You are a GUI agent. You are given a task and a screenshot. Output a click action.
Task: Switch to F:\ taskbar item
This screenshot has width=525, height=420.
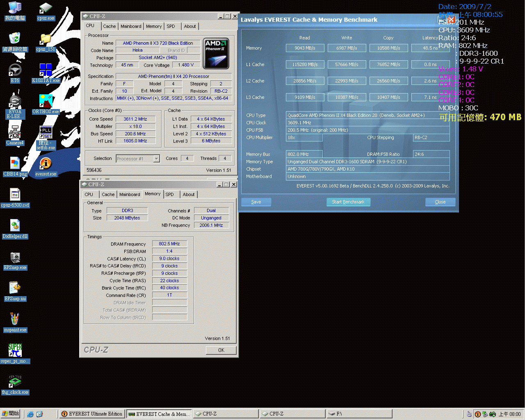pyautogui.click(x=360, y=414)
